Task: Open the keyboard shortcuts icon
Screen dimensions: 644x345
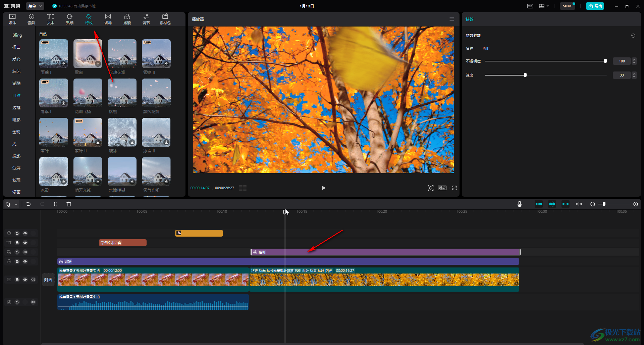Action: tap(530, 6)
